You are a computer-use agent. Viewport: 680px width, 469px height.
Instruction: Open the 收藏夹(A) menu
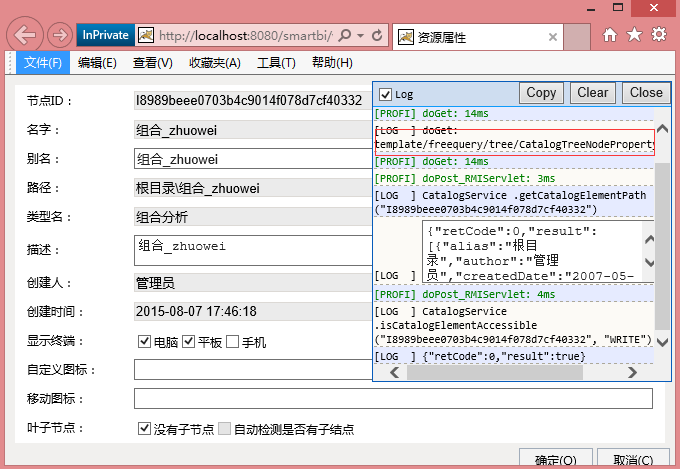pos(215,63)
